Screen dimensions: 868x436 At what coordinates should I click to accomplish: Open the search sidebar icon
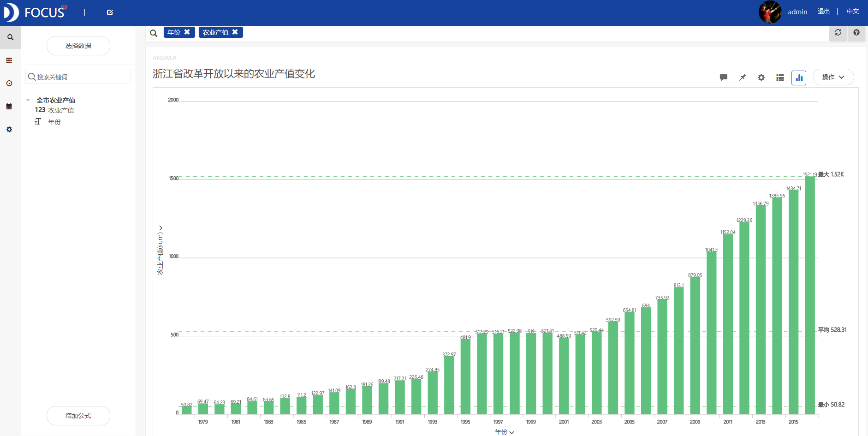10,37
